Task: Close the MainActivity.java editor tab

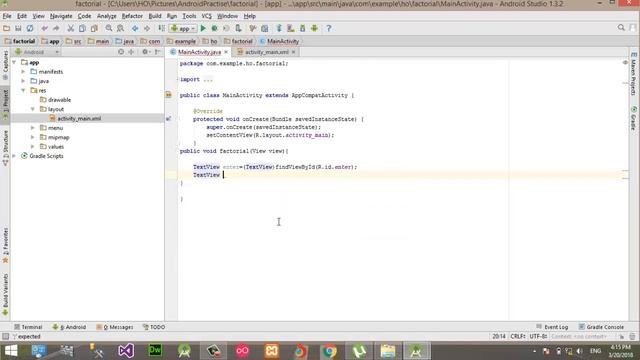Action: tap(226, 52)
